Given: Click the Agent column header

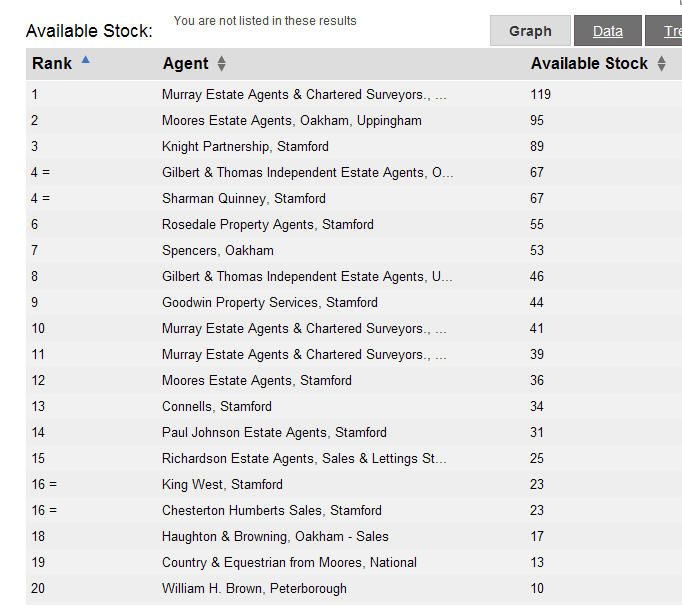Looking at the screenshot, I should 186,64.
